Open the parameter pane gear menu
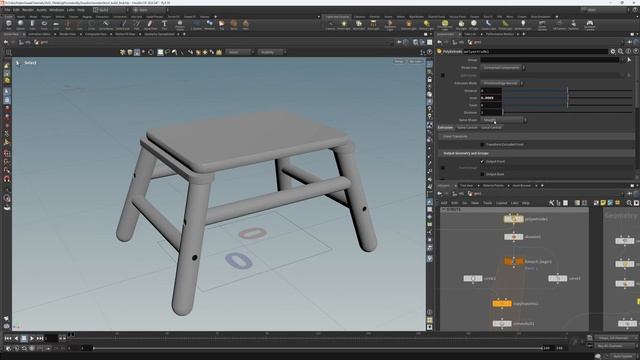 coord(613,51)
